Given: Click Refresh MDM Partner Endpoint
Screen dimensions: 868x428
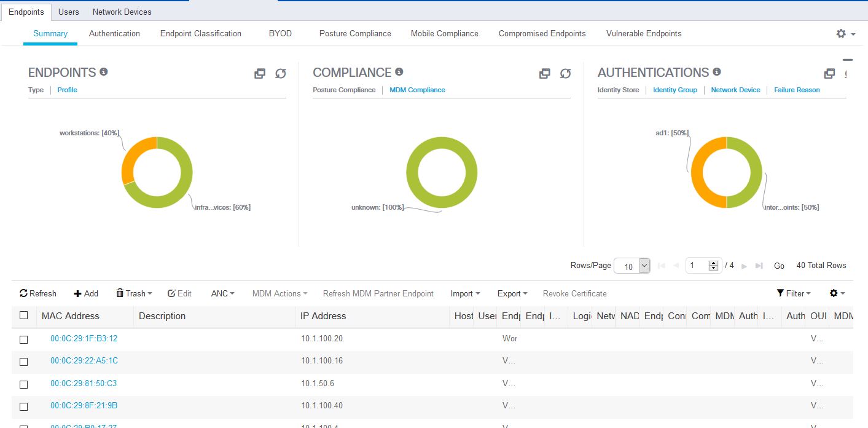Looking at the screenshot, I should pyautogui.click(x=378, y=293).
